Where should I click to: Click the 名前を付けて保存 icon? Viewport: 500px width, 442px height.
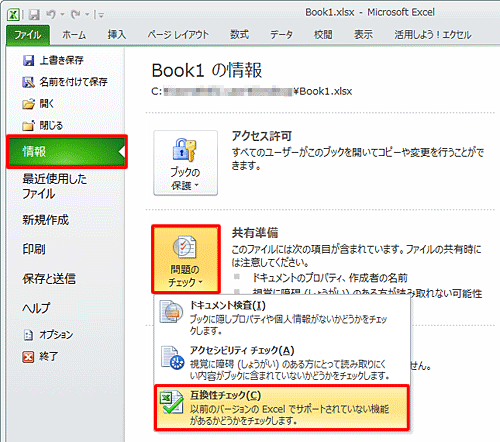28,82
